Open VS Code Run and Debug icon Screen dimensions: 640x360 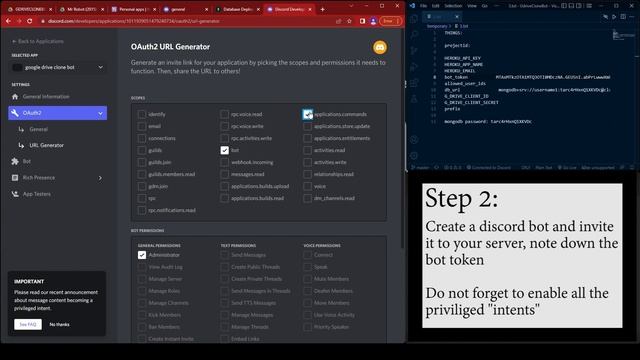[x=414, y=67]
